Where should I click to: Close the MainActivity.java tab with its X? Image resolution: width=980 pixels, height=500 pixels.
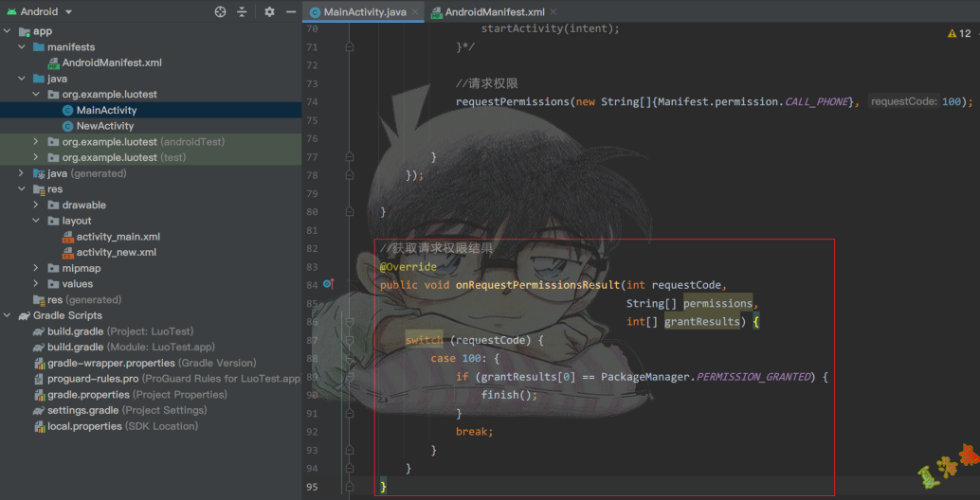pyautogui.click(x=417, y=12)
